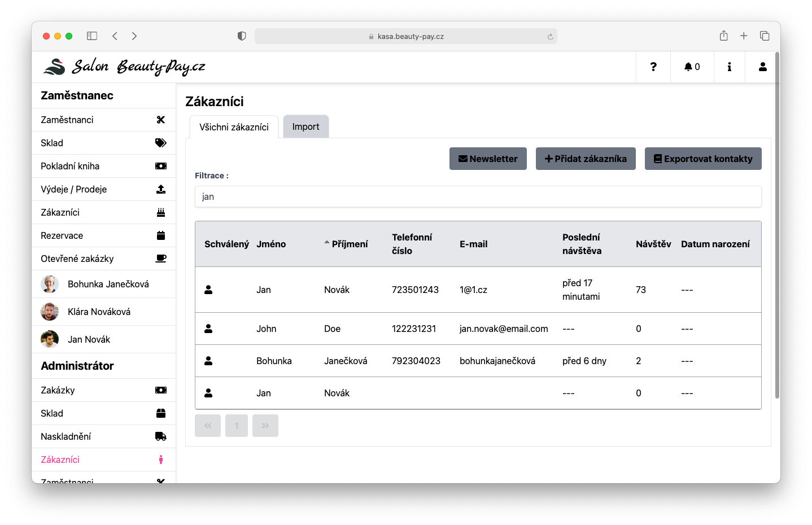The image size is (812, 525).
Task: Open a new Safari tab with plus
Action: [744, 36]
